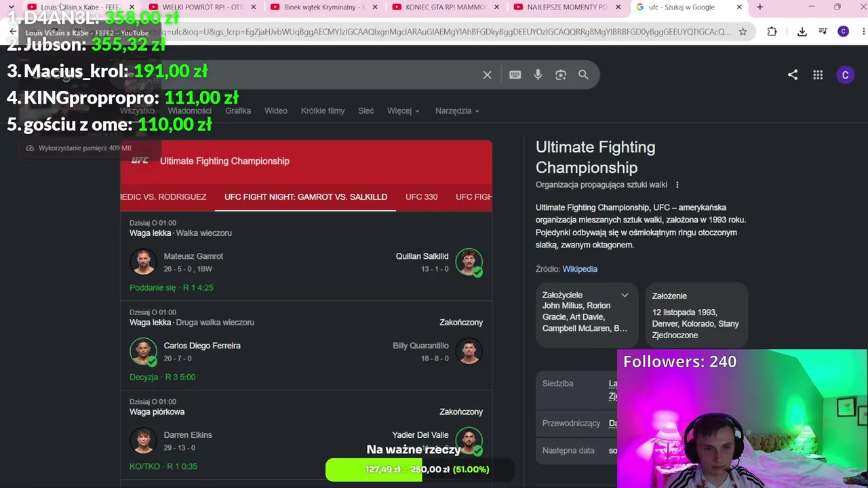This screenshot has height=488, width=868.
Task: Share this Google results page
Action: coord(793,75)
